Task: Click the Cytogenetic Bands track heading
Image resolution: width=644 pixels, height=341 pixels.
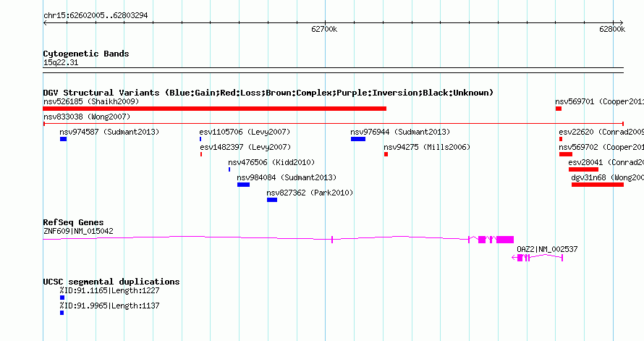Action: click(86, 54)
